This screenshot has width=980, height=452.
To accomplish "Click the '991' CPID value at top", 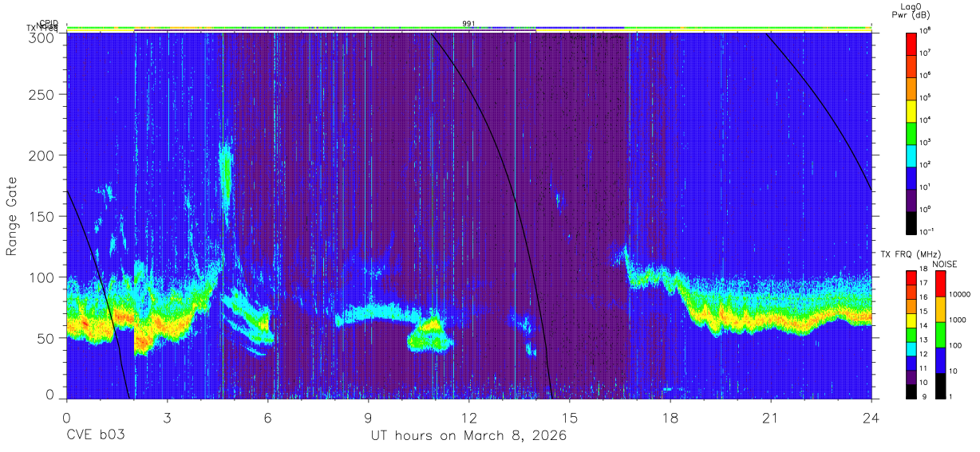I will pyautogui.click(x=468, y=24).
